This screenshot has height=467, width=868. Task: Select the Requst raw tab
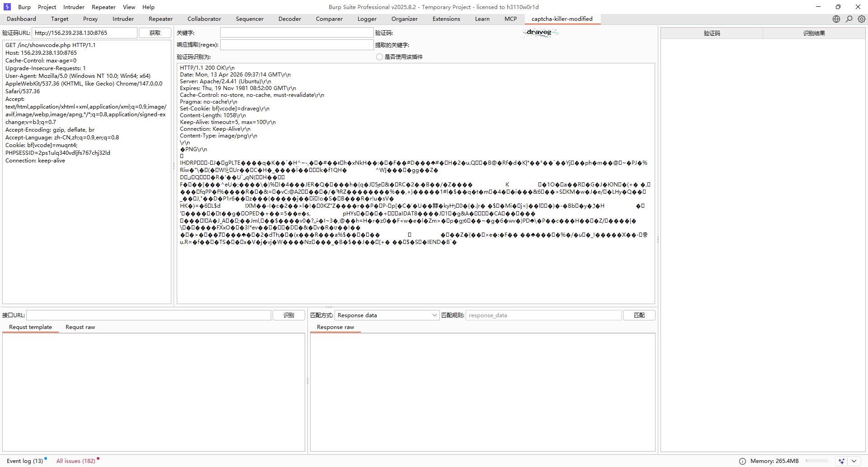(x=80, y=327)
